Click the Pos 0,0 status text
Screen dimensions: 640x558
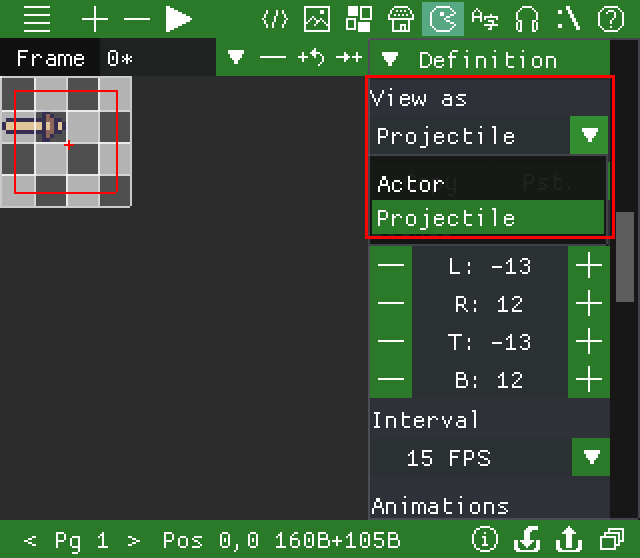211,541
